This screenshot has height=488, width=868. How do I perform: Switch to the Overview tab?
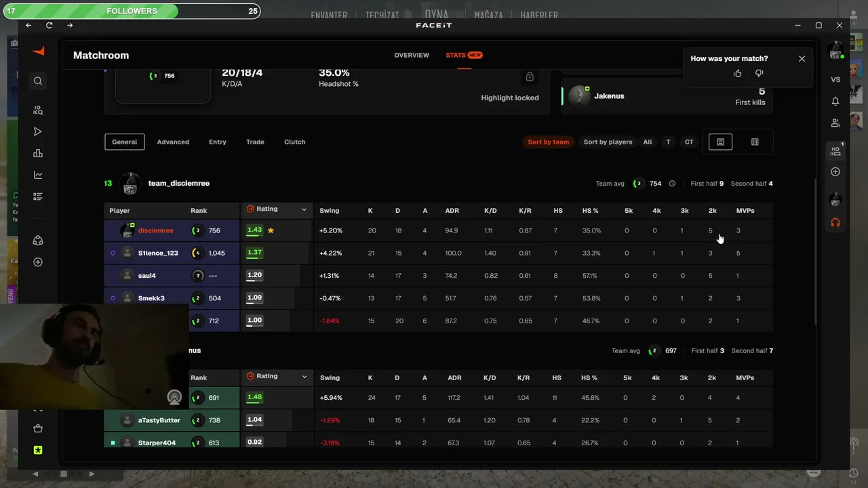click(412, 55)
